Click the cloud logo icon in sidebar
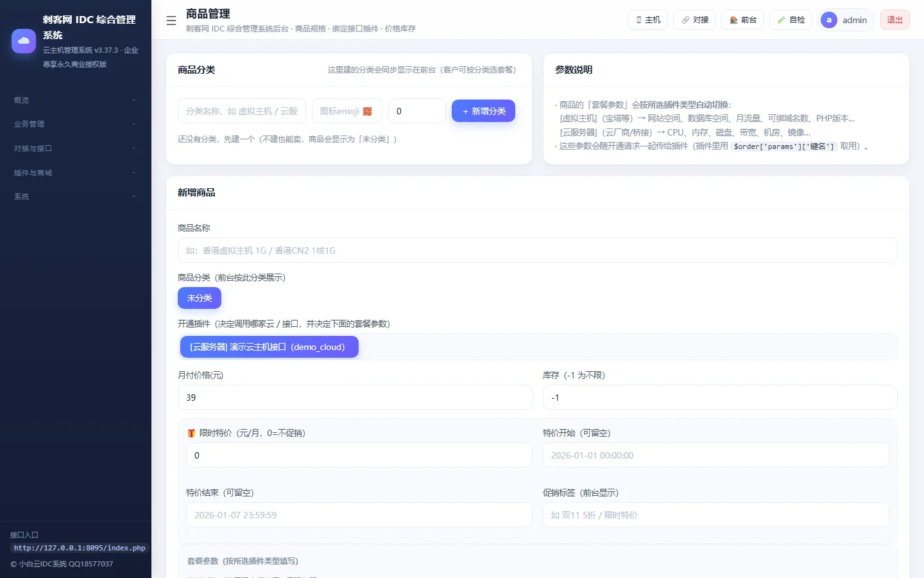The width and height of the screenshot is (924, 578). 24,41
